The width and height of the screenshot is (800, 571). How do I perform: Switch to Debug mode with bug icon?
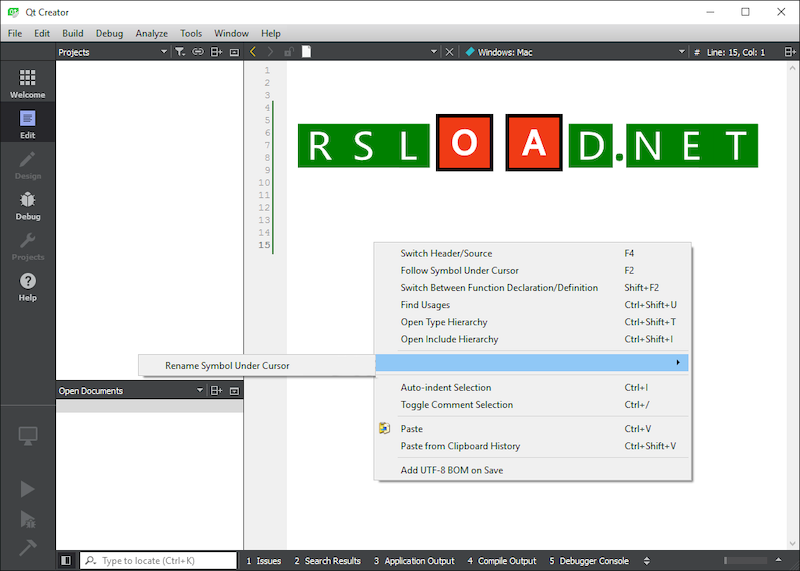tap(28, 205)
